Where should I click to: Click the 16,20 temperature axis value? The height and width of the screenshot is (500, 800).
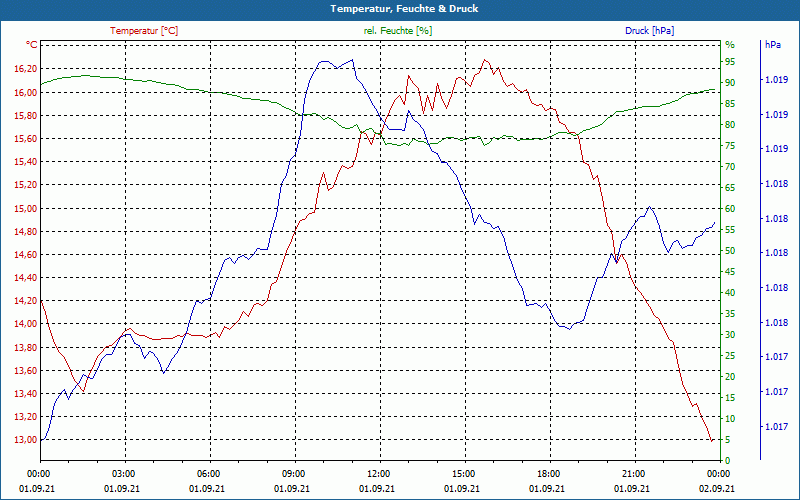click(x=26, y=69)
